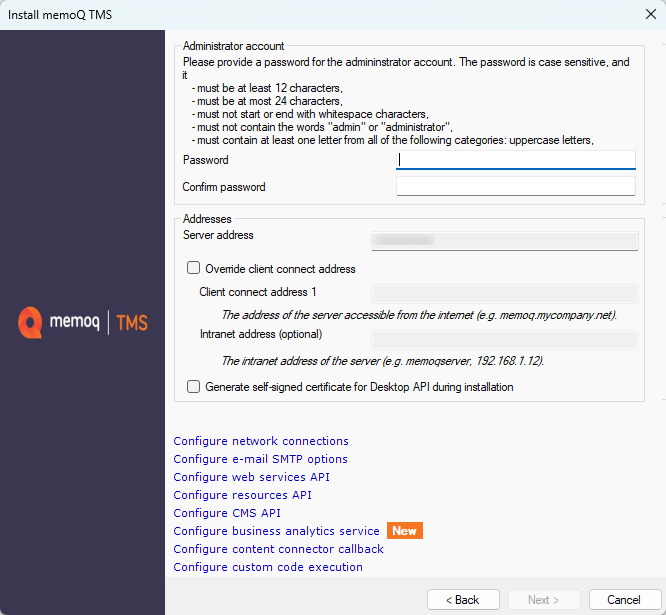The height and width of the screenshot is (615, 666).
Task: Click the Client connect address 1 field
Action: tap(505, 294)
